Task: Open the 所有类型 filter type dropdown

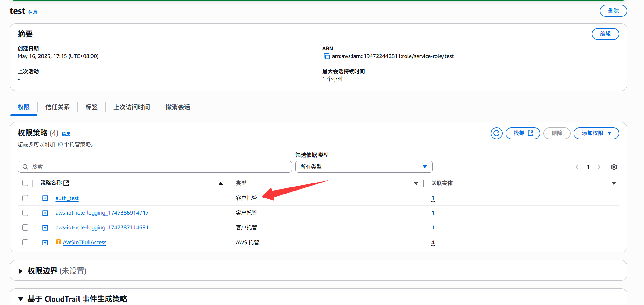Action: (363, 167)
